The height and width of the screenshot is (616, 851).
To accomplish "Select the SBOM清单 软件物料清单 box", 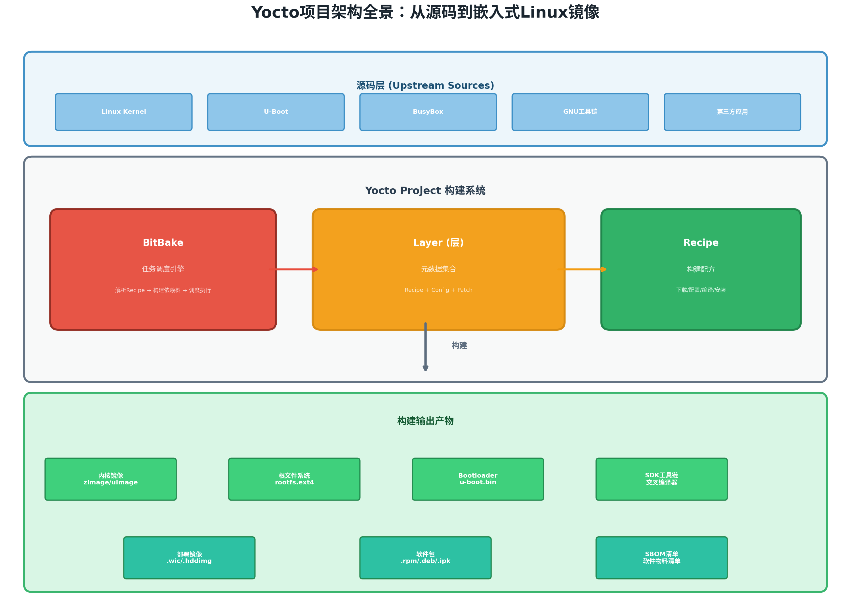I will 661,558.
